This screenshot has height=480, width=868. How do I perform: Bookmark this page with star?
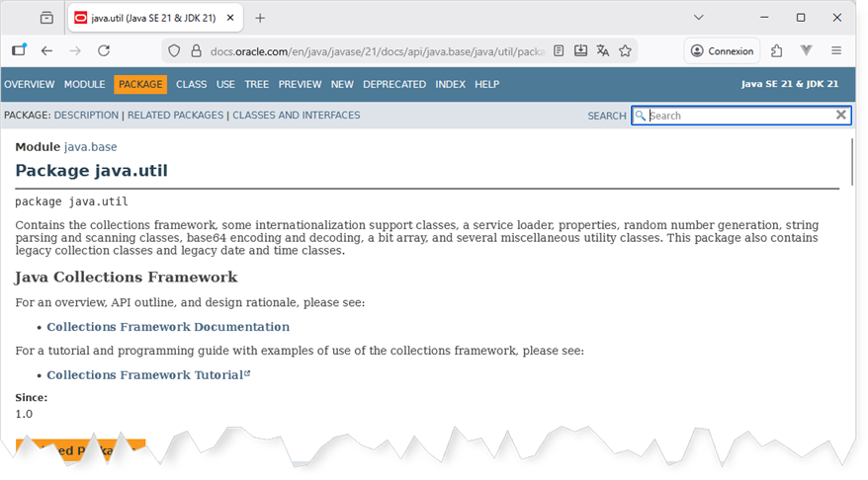pyautogui.click(x=625, y=51)
